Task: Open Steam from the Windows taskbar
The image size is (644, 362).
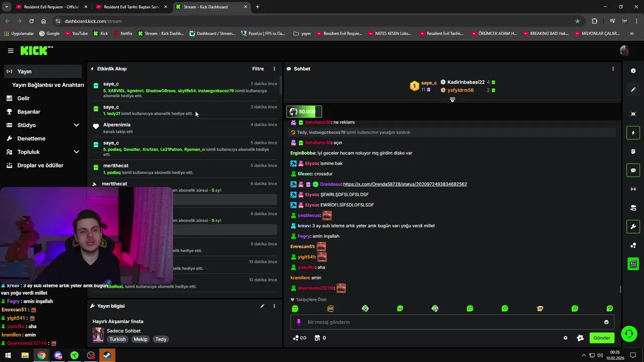Action: click(x=107, y=355)
